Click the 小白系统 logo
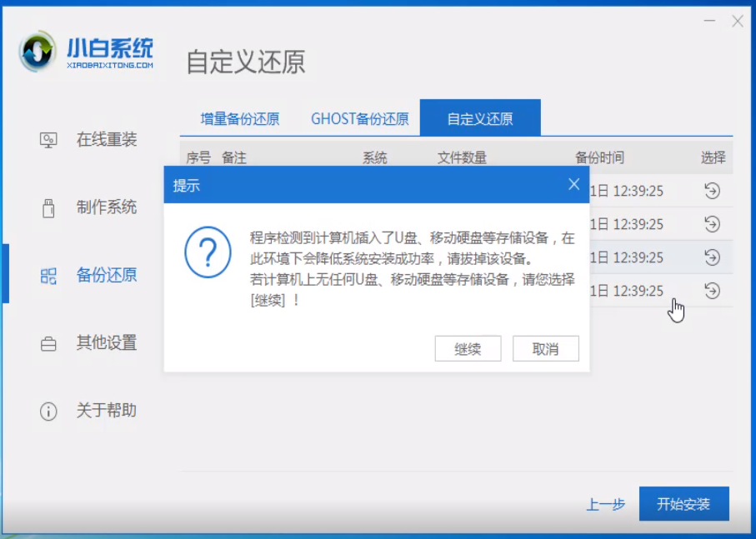 (87, 53)
